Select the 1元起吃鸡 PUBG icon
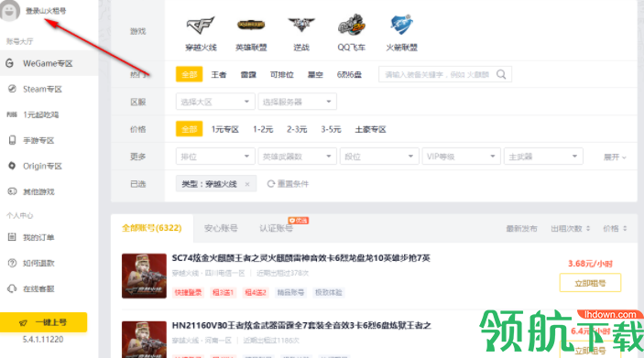Image resolution: width=644 pixels, height=358 pixels. 12,114
